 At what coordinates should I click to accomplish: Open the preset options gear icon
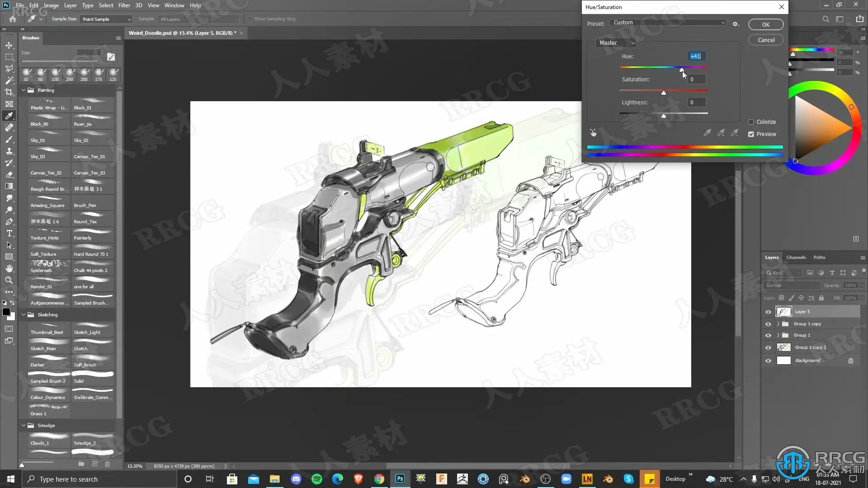tap(736, 23)
